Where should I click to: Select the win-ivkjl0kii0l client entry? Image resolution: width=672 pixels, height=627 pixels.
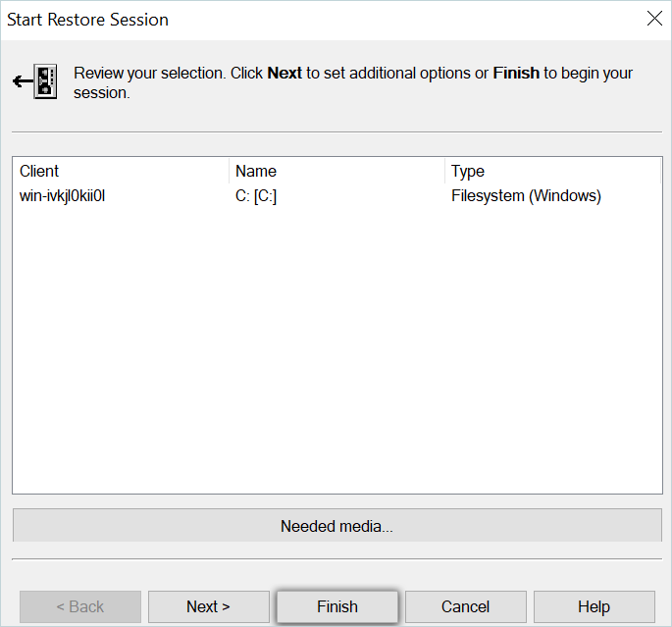coord(63,195)
